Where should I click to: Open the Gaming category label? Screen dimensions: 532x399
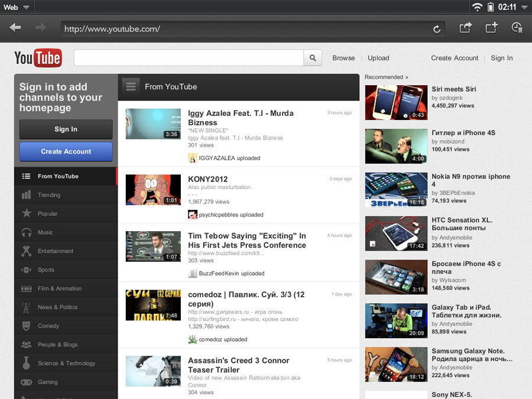(47, 382)
